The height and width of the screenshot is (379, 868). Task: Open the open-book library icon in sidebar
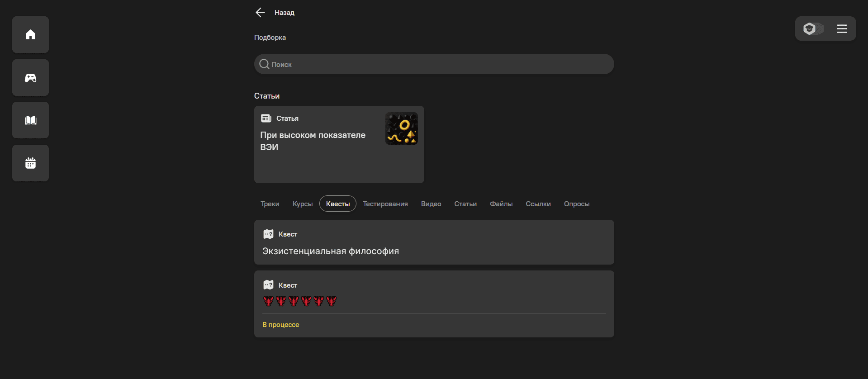tap(30, 120)
